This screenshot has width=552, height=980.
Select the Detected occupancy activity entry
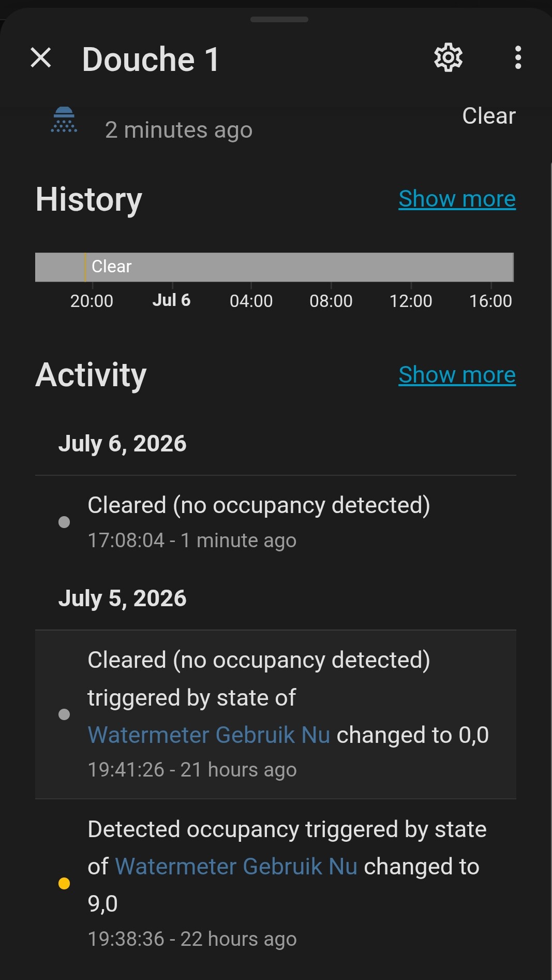pos(276,883)
